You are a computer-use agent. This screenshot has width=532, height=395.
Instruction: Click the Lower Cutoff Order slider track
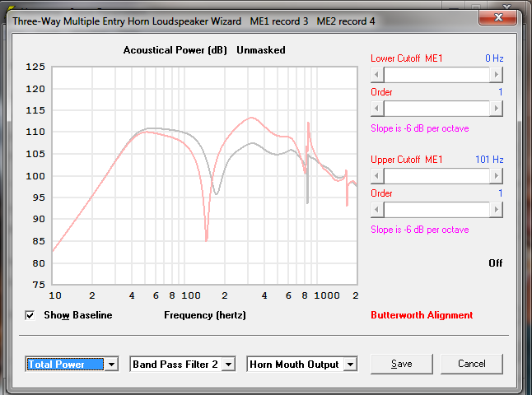point(436,108)
